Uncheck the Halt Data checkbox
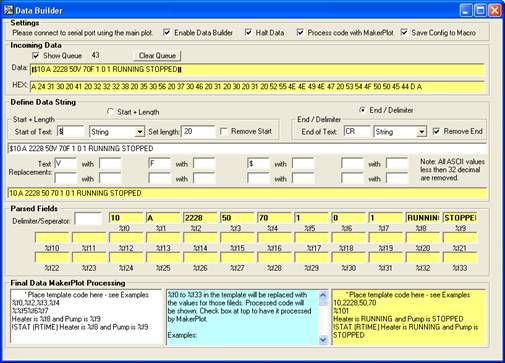The image size is (505, 363). click(248, 32)
